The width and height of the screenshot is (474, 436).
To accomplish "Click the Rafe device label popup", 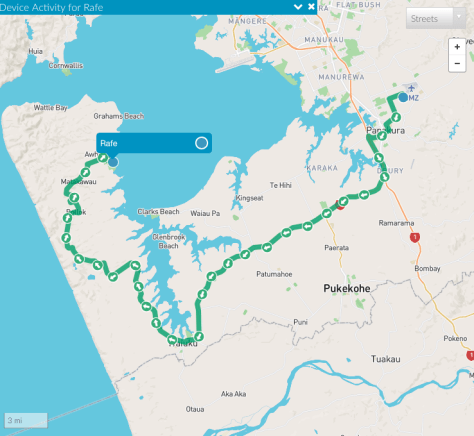I will click(x=154, y=143).
